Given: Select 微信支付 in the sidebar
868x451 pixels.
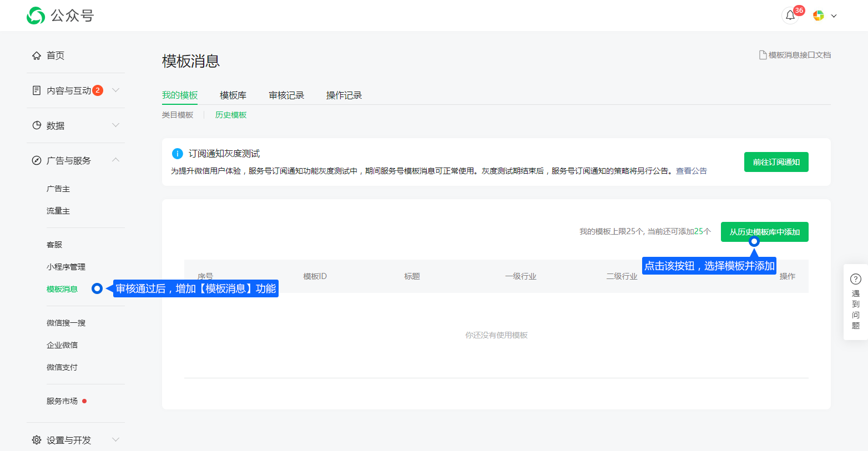Looking at the screenshot, I should 62,367.
